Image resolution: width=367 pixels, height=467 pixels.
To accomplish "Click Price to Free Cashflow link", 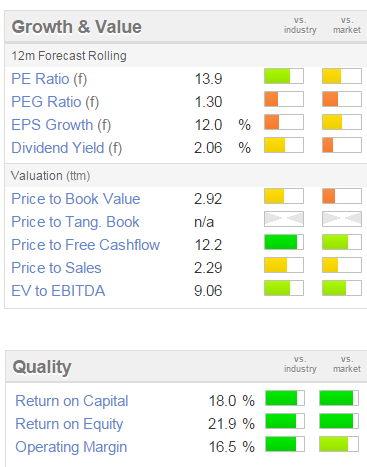I will [86, 245].
